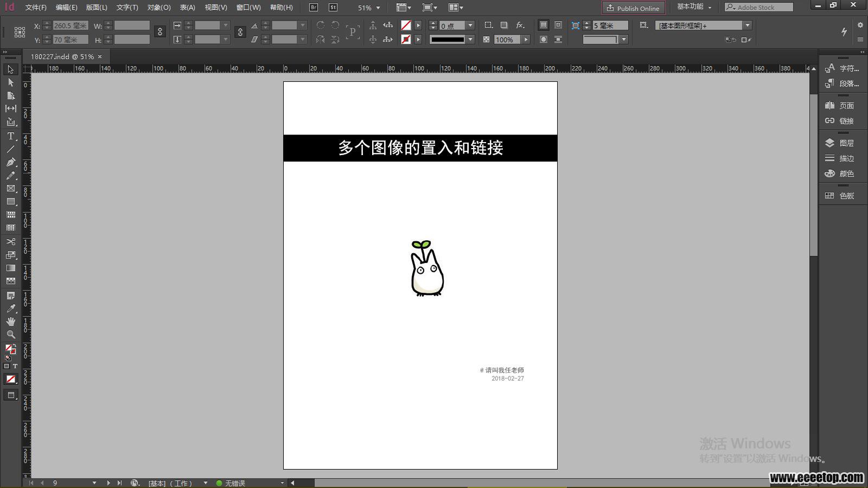Select the Pen tool

pos(10,162)
